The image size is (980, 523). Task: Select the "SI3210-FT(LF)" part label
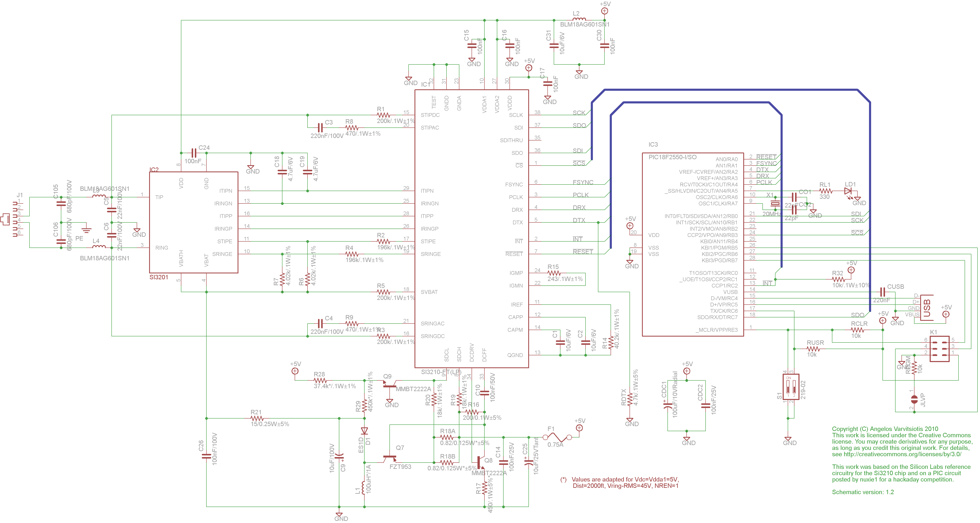pos(441,372)
